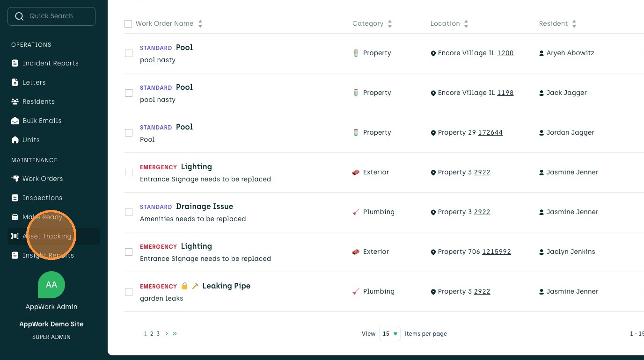Viewport: 644px width, 360px height.
Task: Select the Drainage Issue row checkbox
Action: tap(129, 212)
